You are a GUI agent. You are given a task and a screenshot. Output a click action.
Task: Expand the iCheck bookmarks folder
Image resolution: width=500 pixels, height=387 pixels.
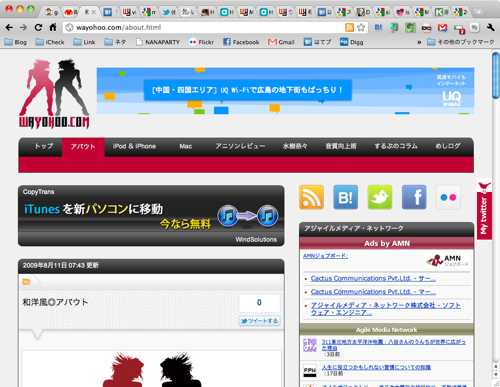(50, 42)
